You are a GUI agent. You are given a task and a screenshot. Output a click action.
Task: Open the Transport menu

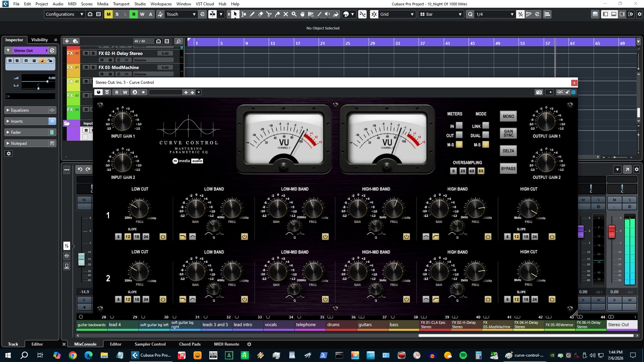(121, 4)
